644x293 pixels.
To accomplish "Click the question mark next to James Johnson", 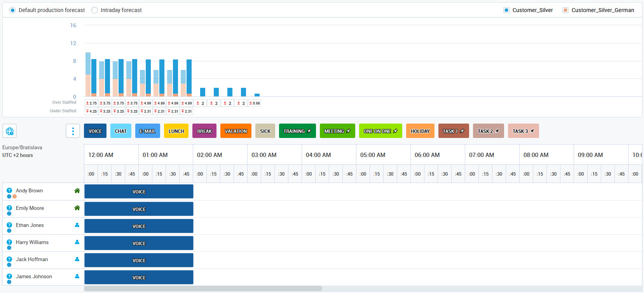I will [x=9, y=276].
